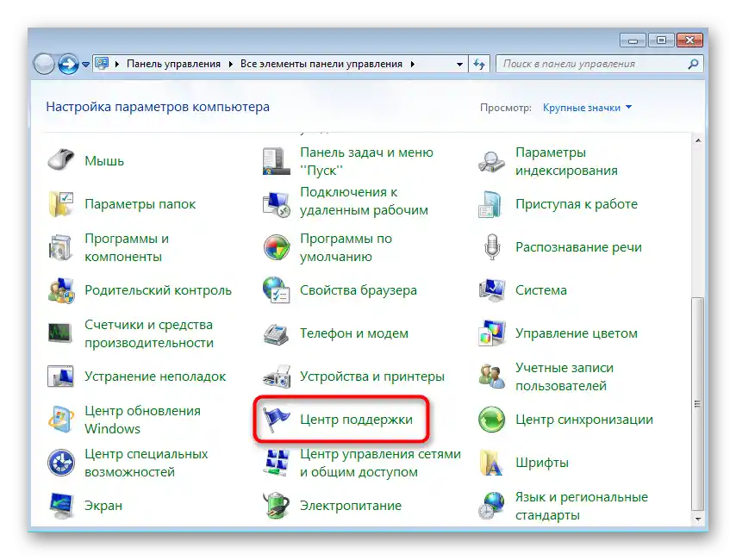Open the Центр синхронизации green icon
Screen dimensions: 736x560
(x=491, y=420)
